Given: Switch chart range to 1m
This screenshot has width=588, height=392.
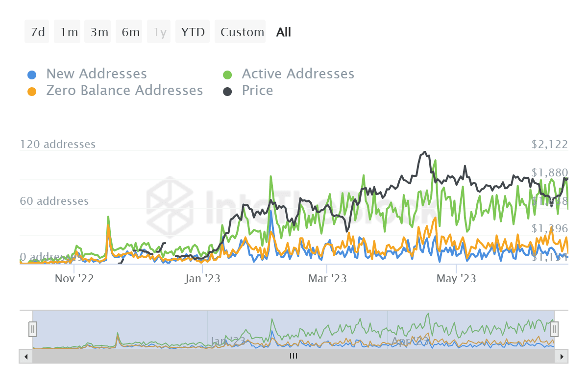Looking at the screenshot, I should tap(69, 32).
